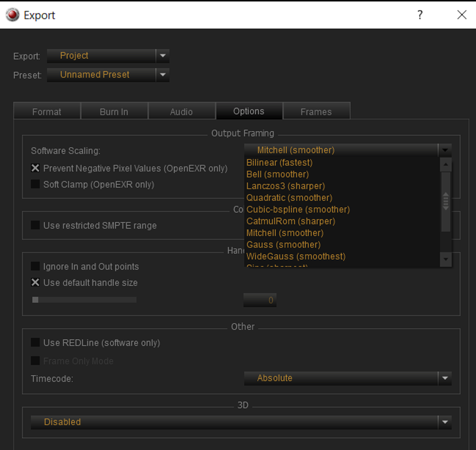Switch to the Frames tab
The height and width of the screenshot is (450, 476).
tap(316, 111)
